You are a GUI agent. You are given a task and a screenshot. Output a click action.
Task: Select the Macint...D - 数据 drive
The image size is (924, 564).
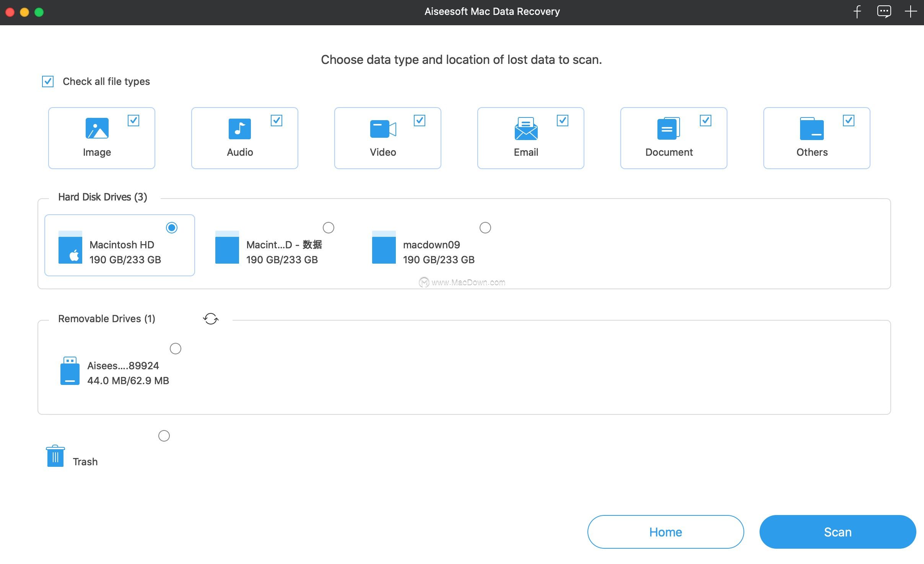point(328,227)
